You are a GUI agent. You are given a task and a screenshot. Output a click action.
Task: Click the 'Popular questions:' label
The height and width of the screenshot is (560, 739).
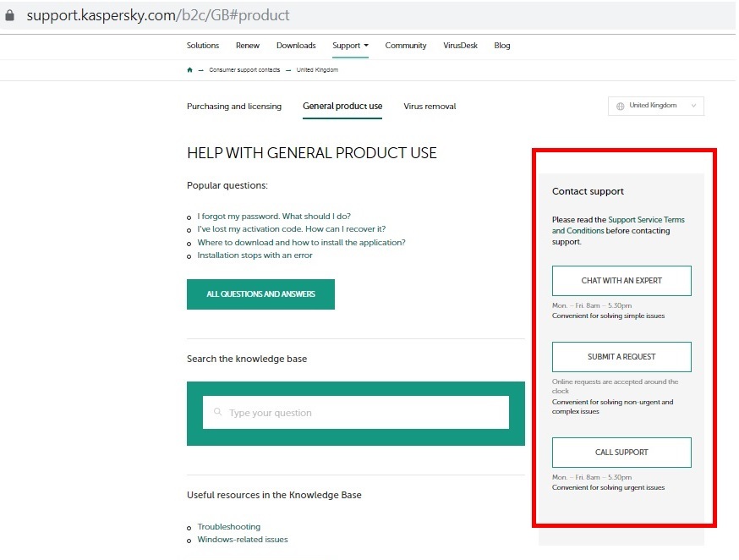227,185
